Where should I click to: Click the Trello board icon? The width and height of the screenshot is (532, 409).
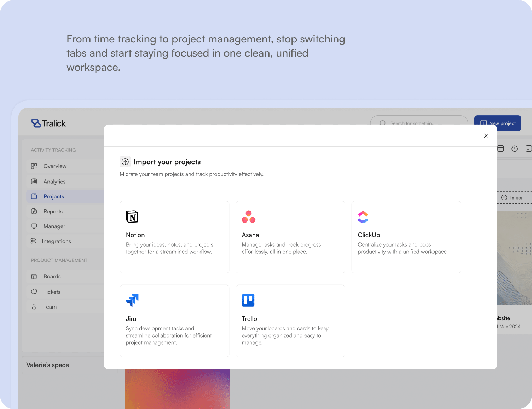click(x=248, y=300)
